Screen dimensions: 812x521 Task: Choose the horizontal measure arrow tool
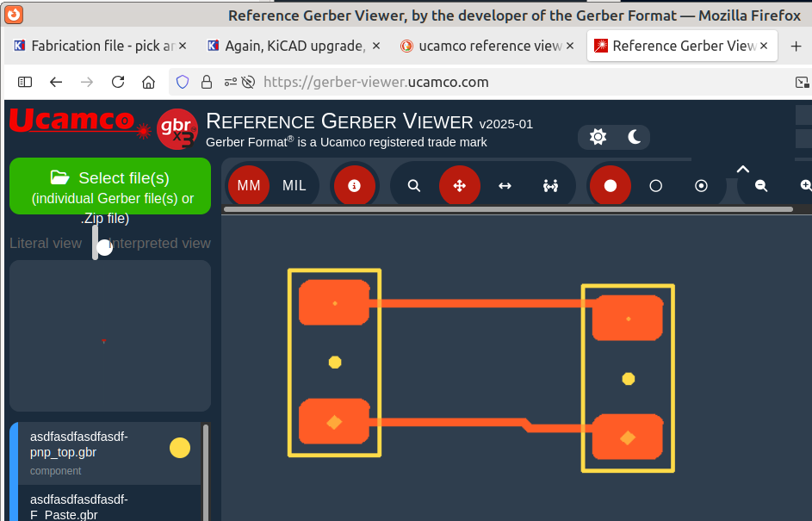[505, 185]
